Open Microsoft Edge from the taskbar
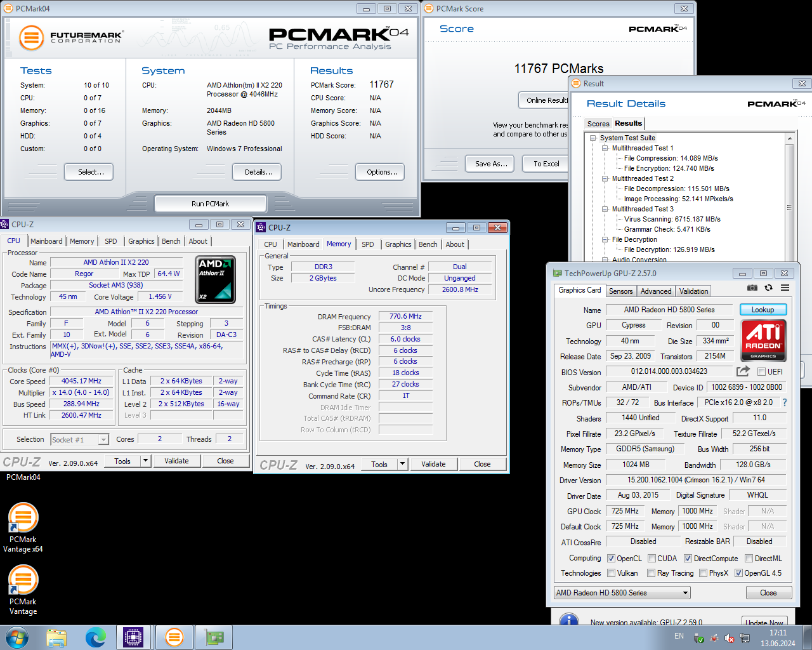The image size is (812, 650). pyautogui.click(x=96, y=637)
